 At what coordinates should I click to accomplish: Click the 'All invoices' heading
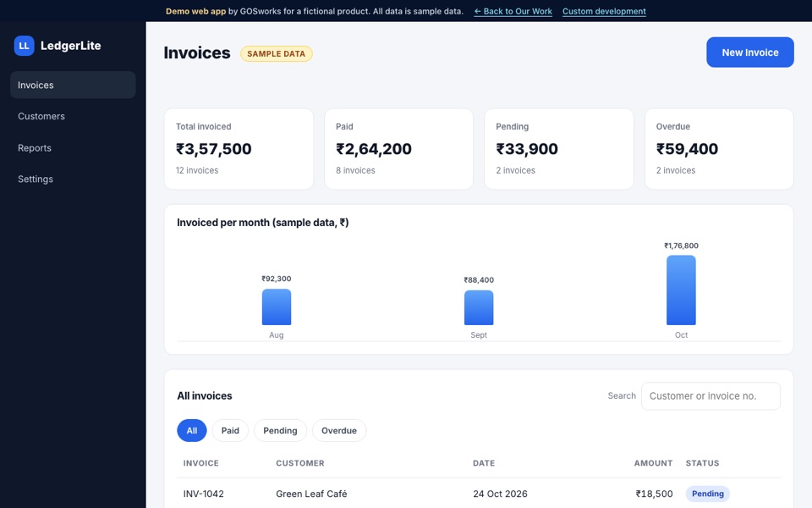[x=205, y=396]
